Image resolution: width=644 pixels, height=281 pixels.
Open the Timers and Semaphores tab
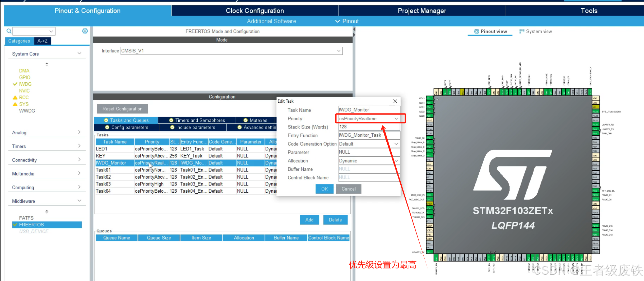[197, 120]
